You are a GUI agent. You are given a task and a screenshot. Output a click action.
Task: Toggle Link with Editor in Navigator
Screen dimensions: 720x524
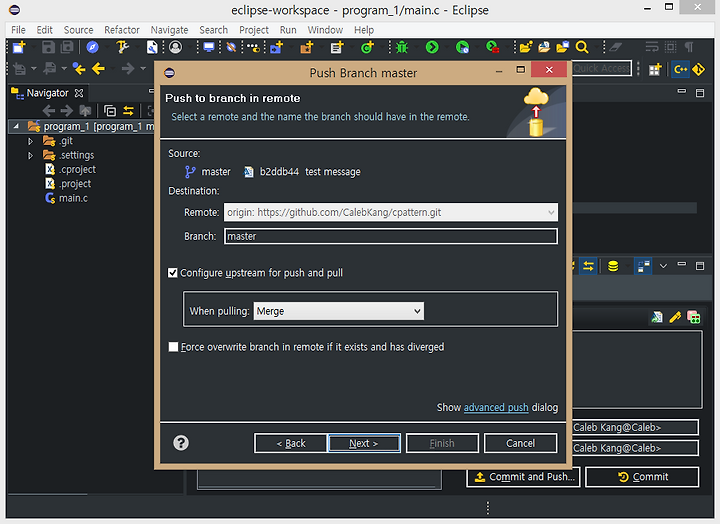(129, 111)
